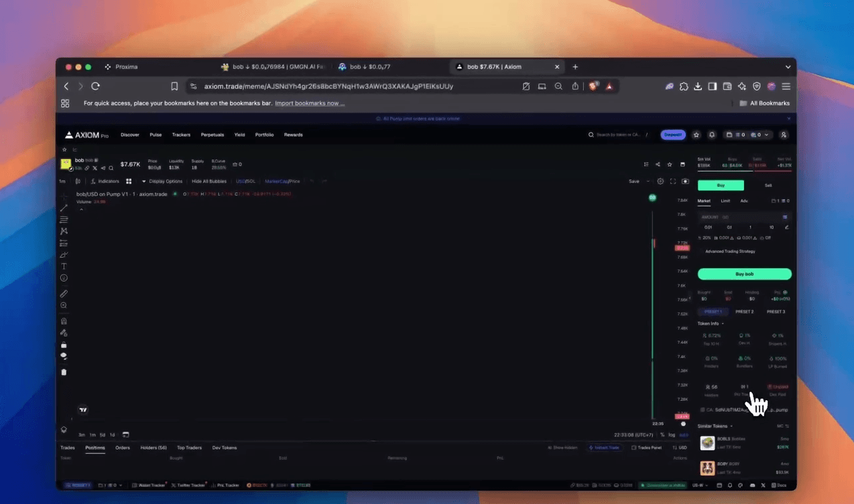
Task: Open the Brave Shields icon
Action: point(593,86)
